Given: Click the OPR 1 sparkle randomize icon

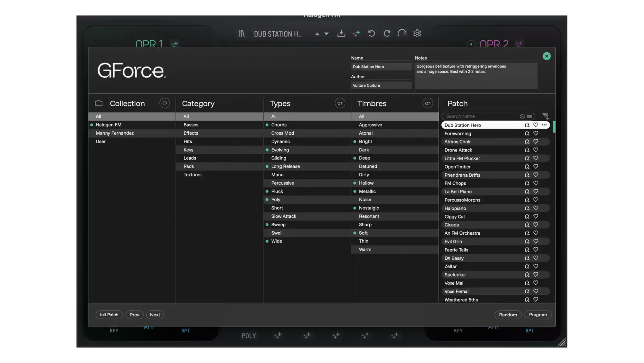Looking at the screenshot, I should (175, 44).
